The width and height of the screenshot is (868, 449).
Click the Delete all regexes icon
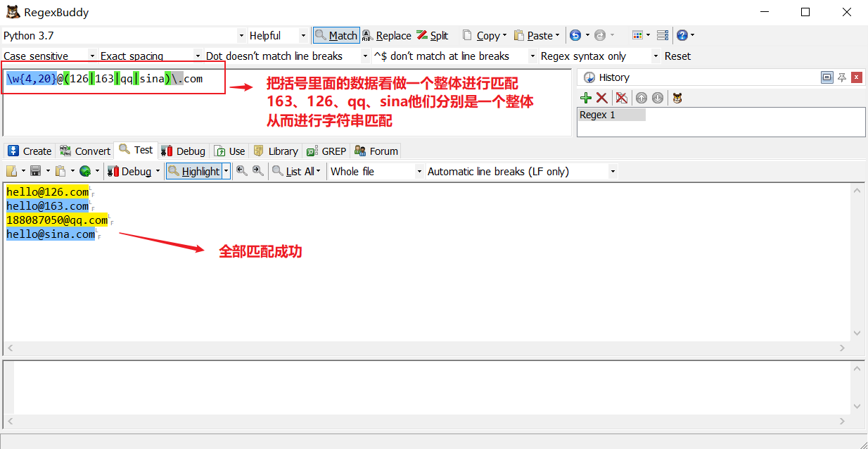click(621, 98)
